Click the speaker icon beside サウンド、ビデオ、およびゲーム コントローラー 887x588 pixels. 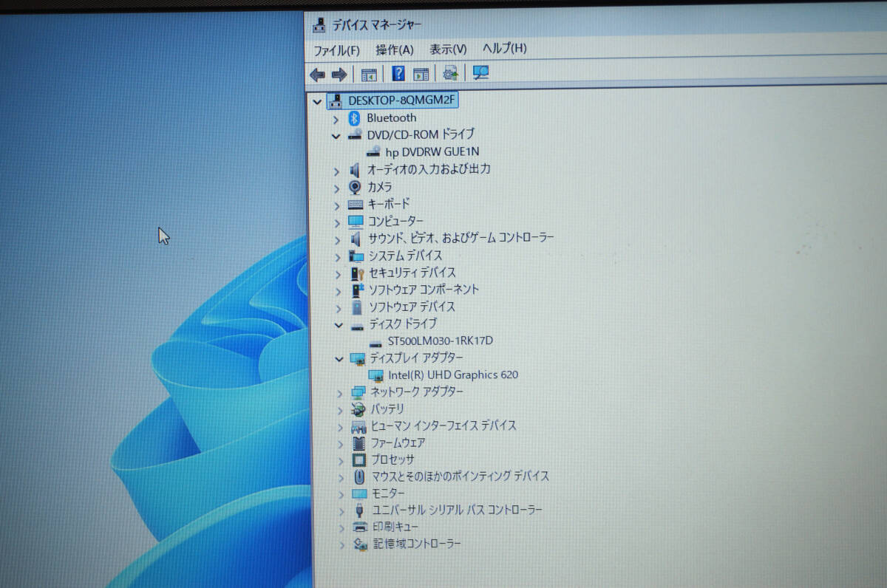[x=356, y=239]
